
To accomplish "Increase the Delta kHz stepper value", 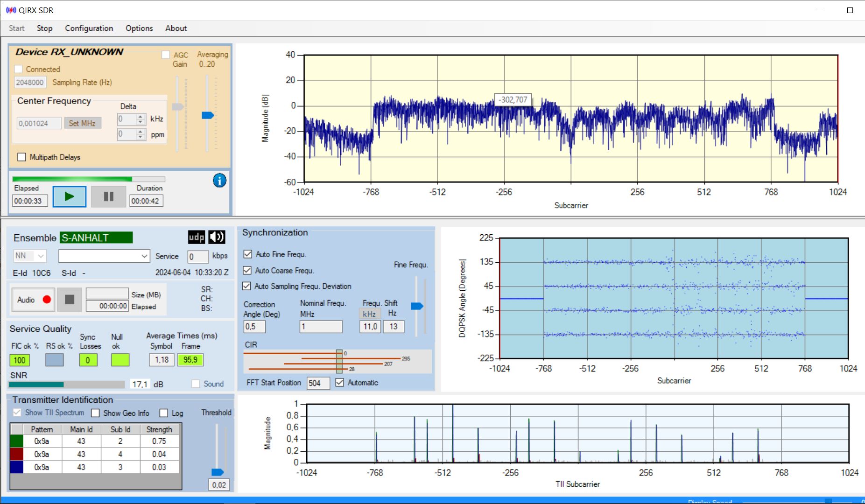I will [x=141, y=117].
